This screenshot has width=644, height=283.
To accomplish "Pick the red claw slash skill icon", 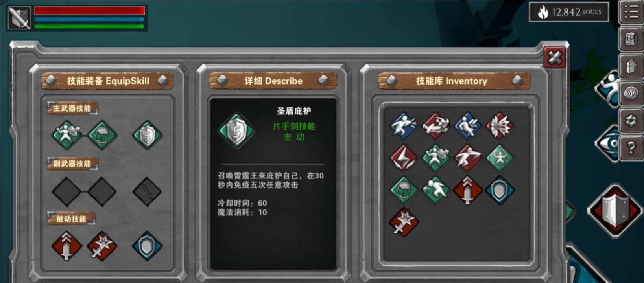I will click(x=436, y=126).
